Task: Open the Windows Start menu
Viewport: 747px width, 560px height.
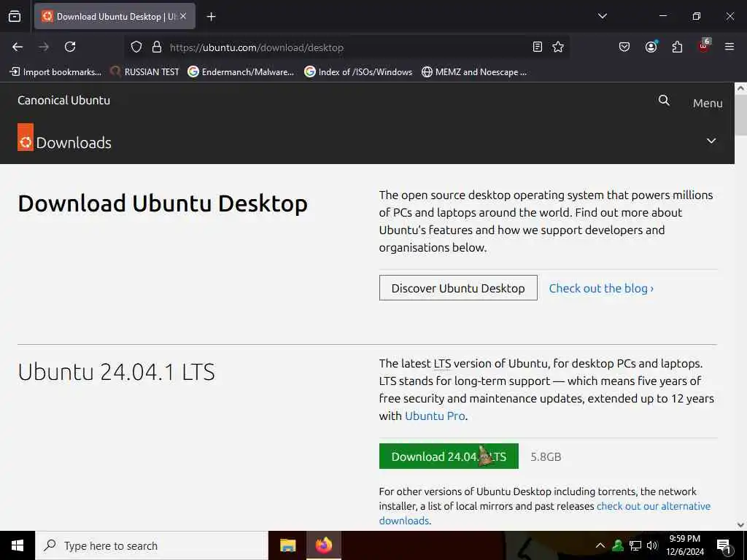Action: 18,545
